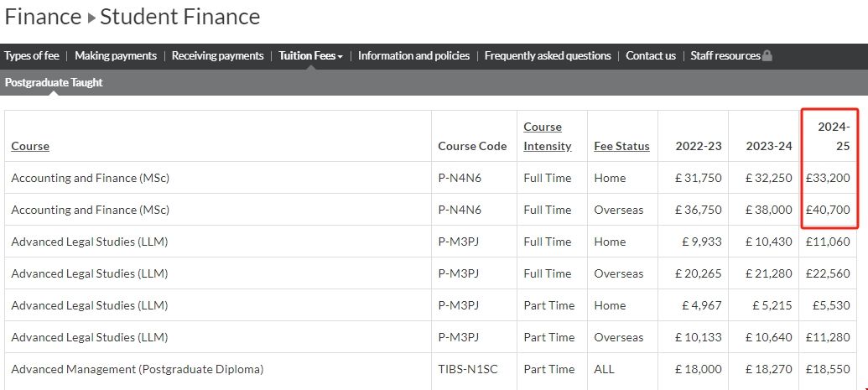Open Frequently asked questions

tap(548, 56)
